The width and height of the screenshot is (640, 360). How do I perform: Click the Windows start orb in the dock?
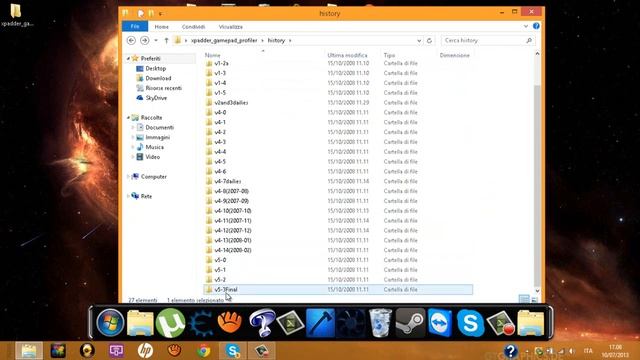click(110, 322)
